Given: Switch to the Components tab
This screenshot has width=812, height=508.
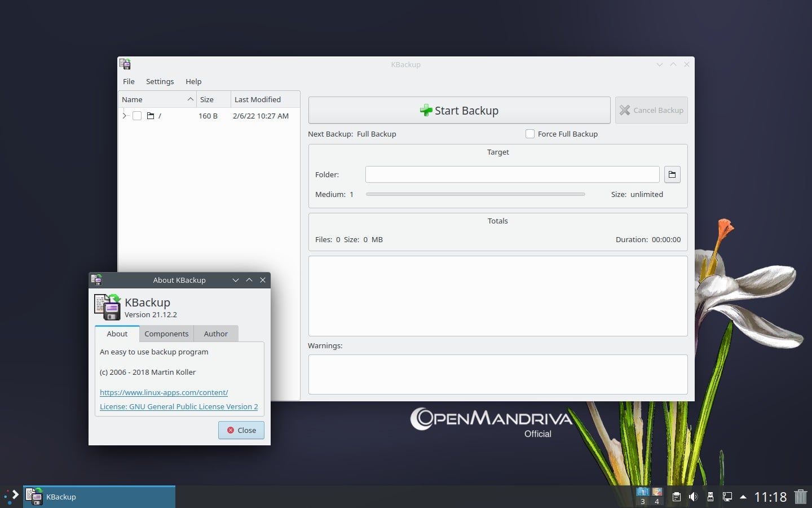Looking at the screenshot, I should tap(166, 334).
